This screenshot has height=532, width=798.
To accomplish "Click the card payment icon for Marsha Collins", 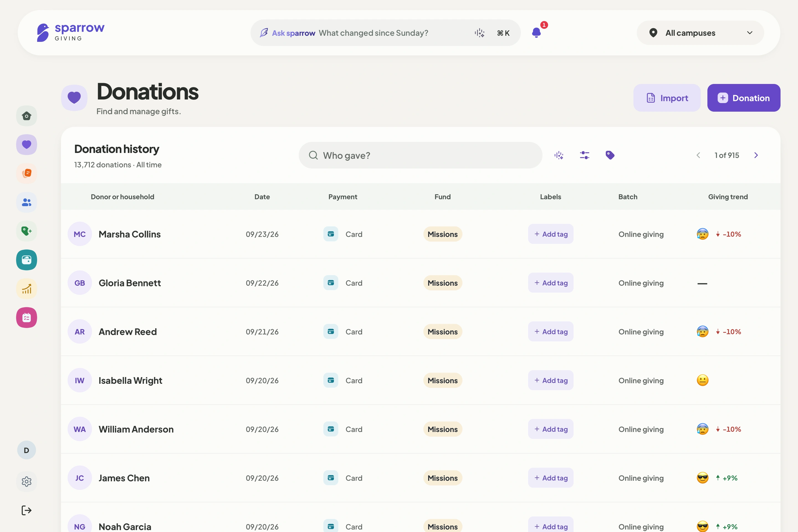I will [x=331, y=234].
